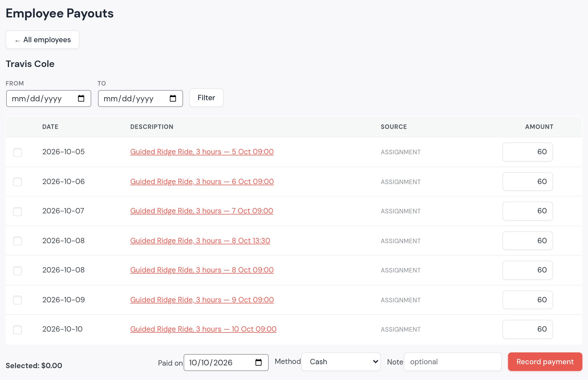The image size is (588, 380).
Task: Focus the FROM date input field
Action: [x=49, y=99]
